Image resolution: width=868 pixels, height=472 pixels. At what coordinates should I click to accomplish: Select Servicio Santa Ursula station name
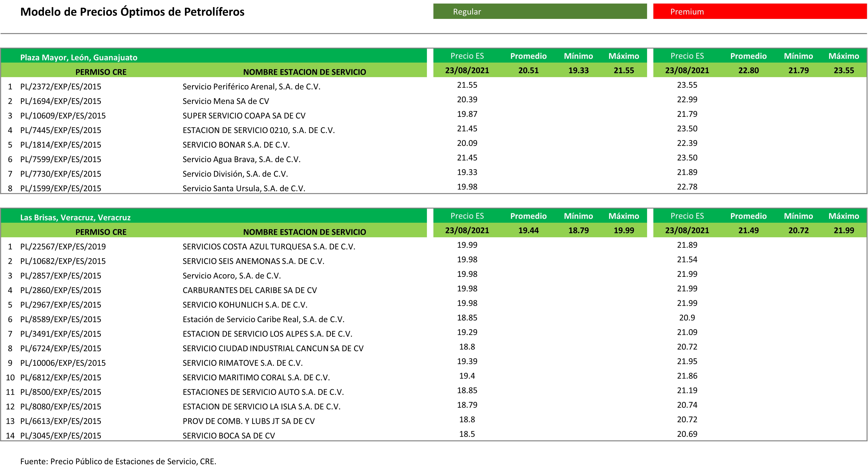coord(244,188)
